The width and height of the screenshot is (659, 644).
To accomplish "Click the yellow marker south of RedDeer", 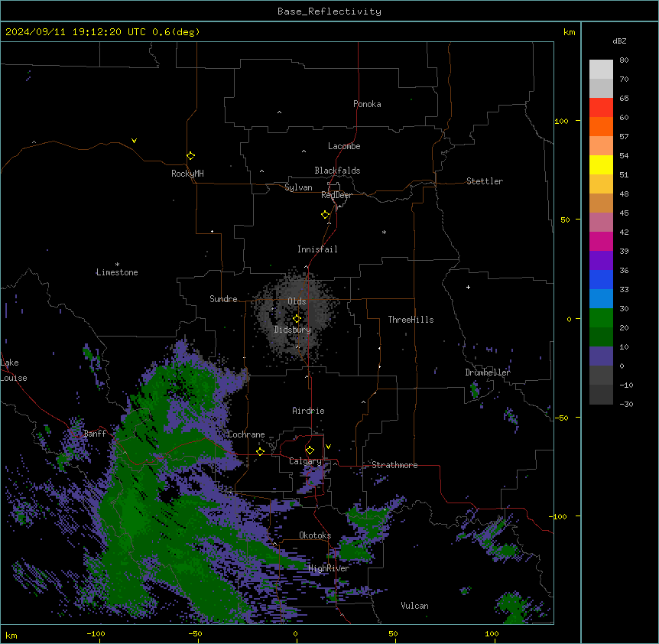I will (326, 215).
